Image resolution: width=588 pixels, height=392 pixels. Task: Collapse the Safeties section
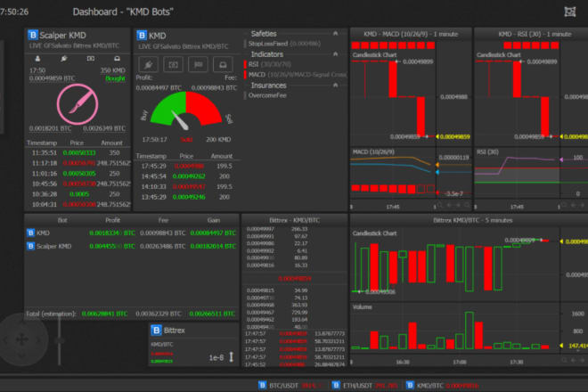(335, 33)
